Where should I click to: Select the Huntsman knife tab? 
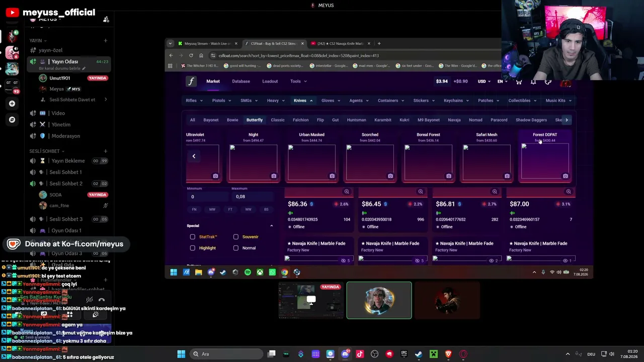(x=356, y=120)
